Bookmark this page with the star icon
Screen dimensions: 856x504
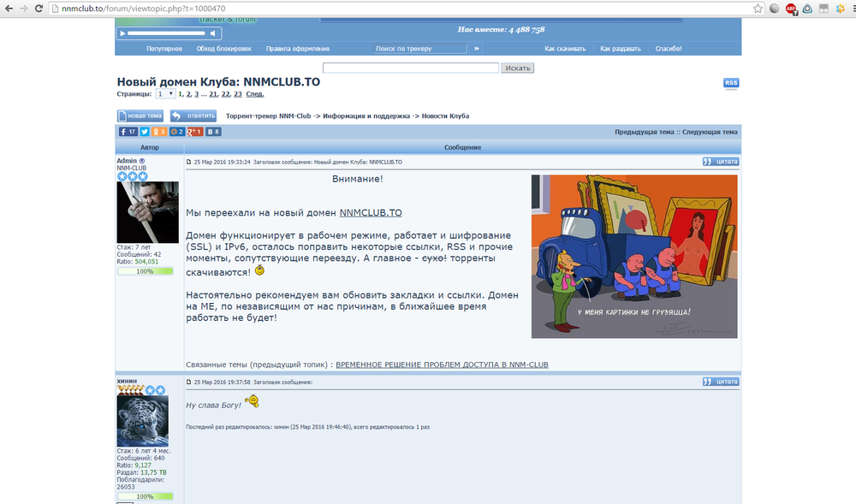(x=758, y=9)
